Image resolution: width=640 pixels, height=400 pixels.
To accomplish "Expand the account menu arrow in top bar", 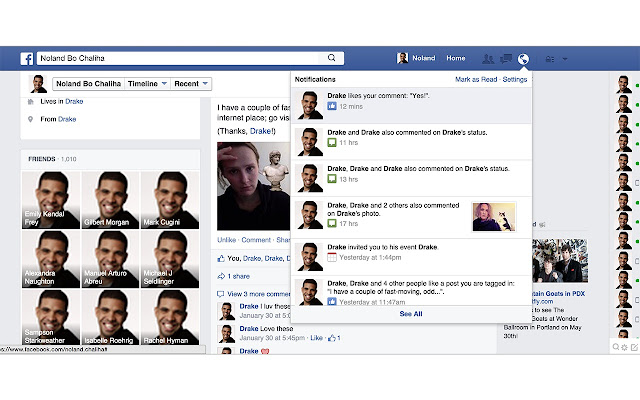I will coord(565,59).
